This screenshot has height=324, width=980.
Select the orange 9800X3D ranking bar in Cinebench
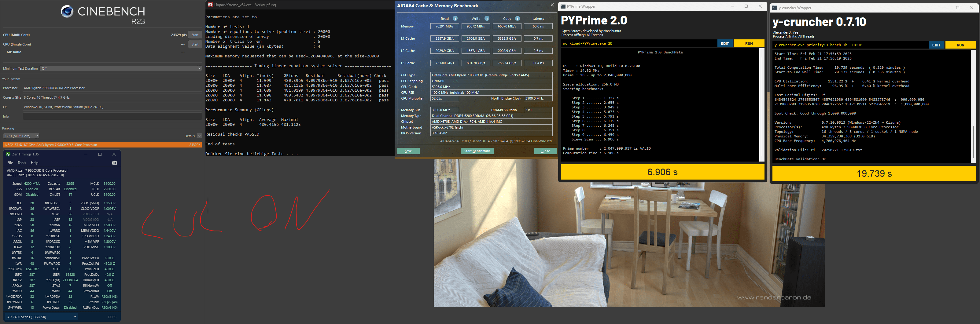[102, 145]
